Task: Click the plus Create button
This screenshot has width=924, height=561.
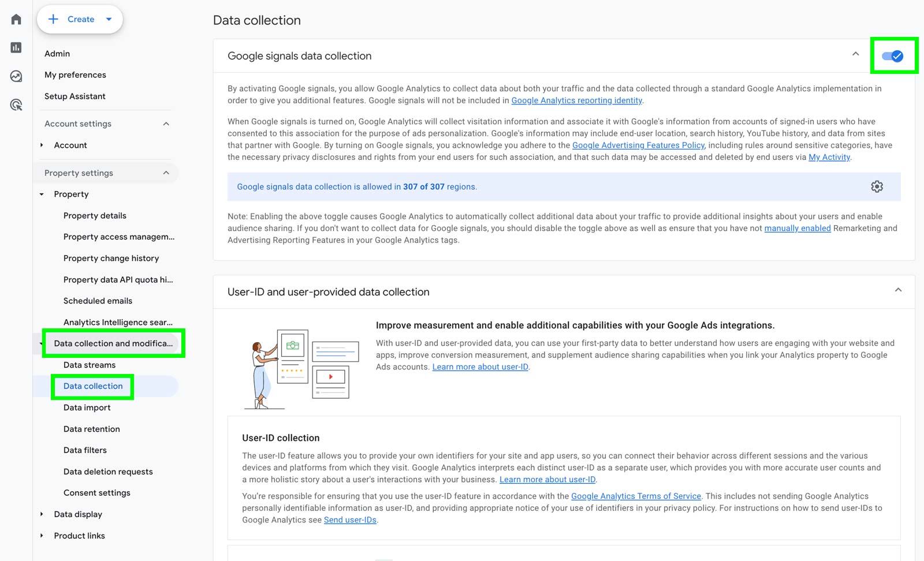Action: pos(80,19)
